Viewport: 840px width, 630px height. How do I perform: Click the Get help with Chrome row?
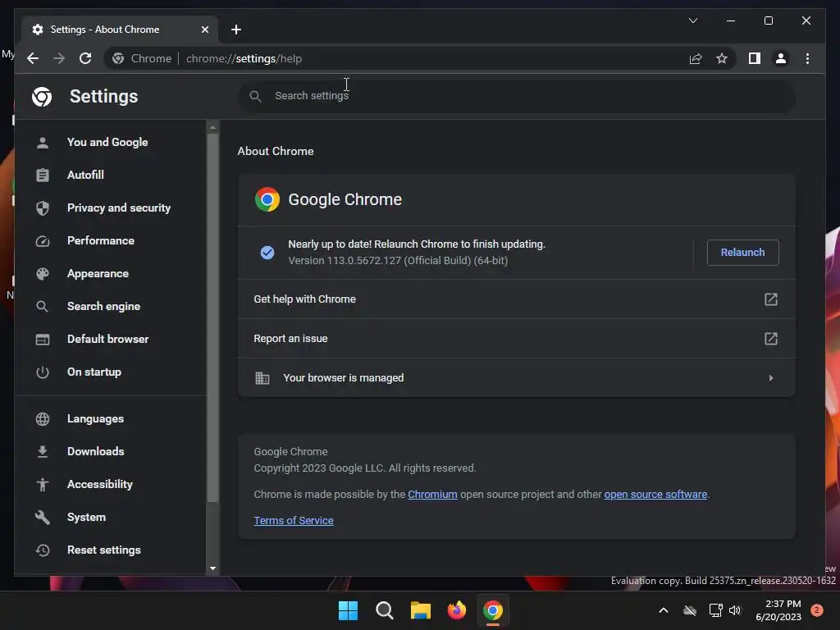517,299
